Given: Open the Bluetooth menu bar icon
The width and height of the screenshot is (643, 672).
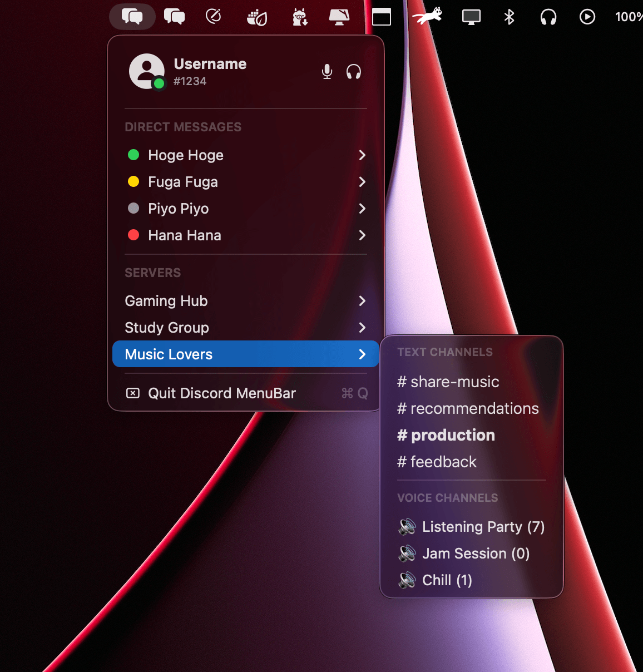Looking at the screenshot, I should (509, 17).
